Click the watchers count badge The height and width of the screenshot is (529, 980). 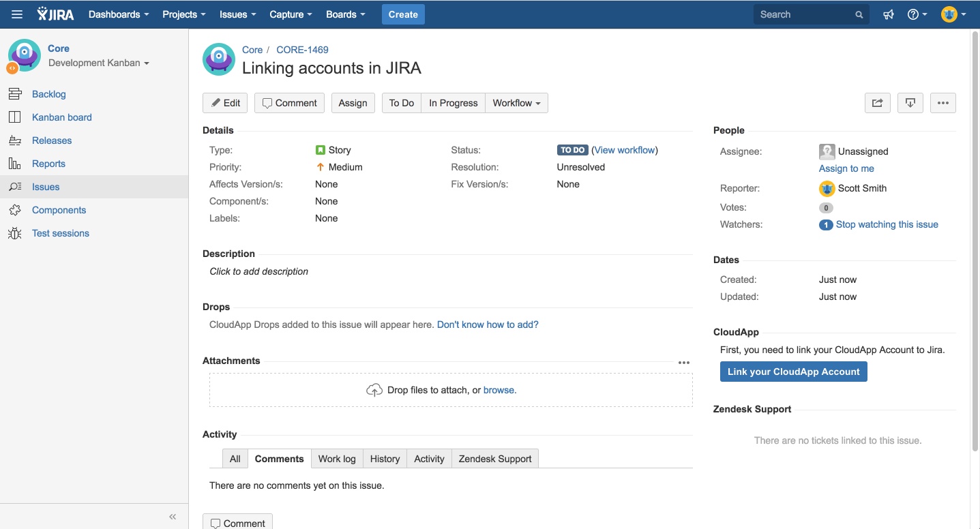coord(826,224)
